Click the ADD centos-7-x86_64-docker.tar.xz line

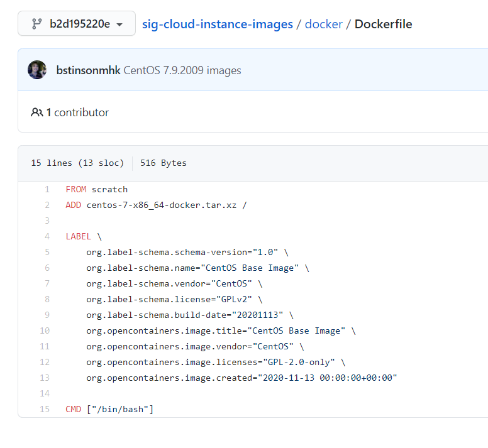pyautogui.click(x=156, y=205)
